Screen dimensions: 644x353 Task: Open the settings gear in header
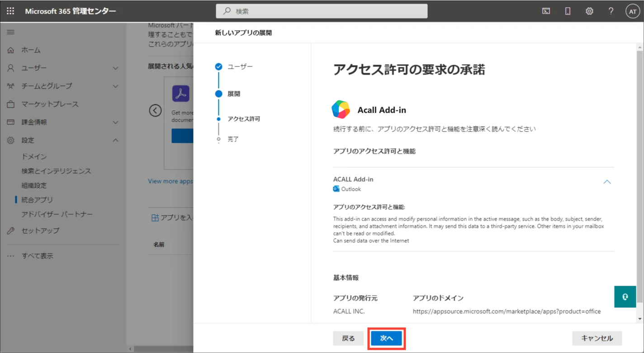[x=589, y=11]
